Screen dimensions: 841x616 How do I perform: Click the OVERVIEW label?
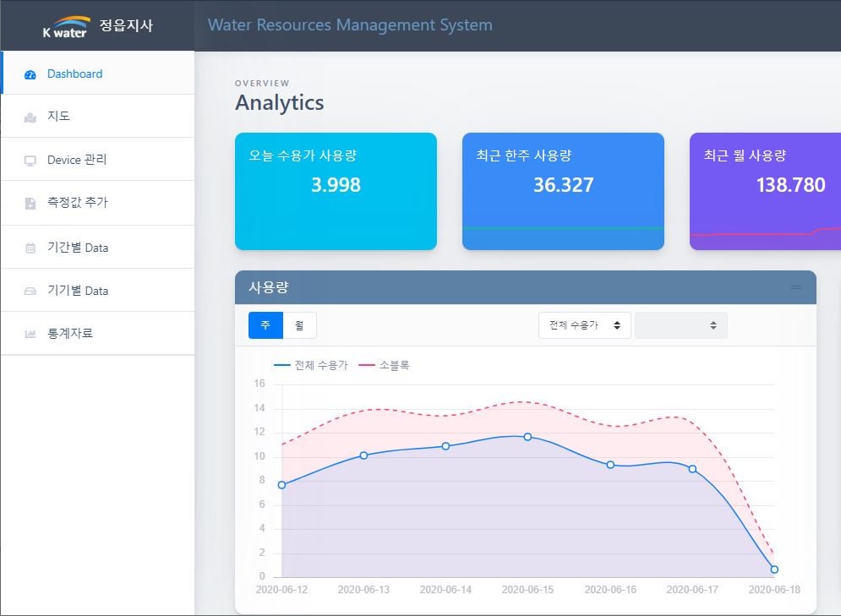[262, 83]
